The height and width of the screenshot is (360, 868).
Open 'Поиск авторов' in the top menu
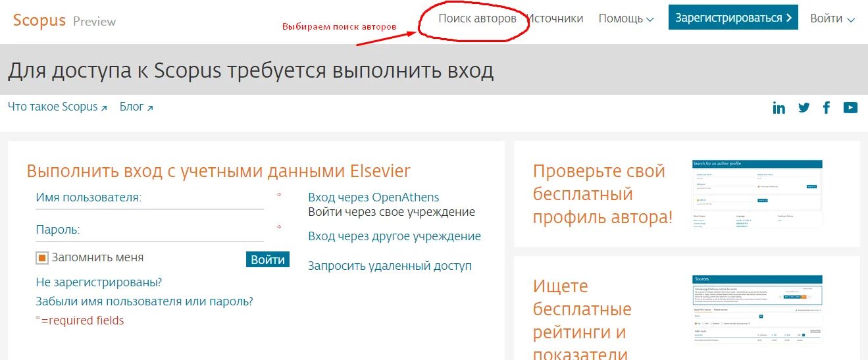[x=477, y=18]
